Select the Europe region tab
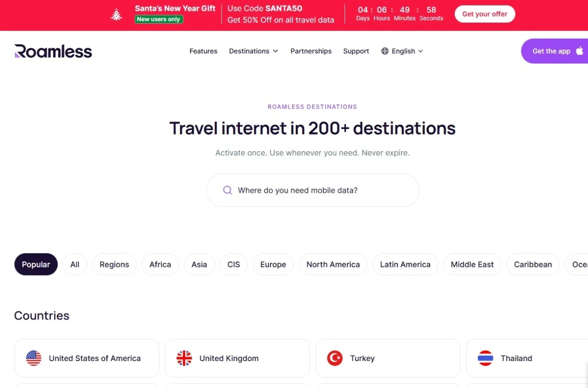 273,264
